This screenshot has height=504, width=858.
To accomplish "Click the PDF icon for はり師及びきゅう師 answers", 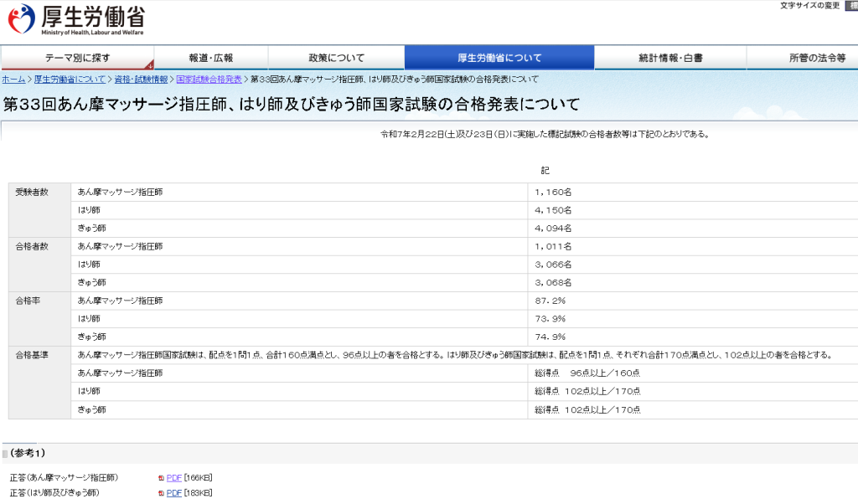I will (x=161, y=493).
